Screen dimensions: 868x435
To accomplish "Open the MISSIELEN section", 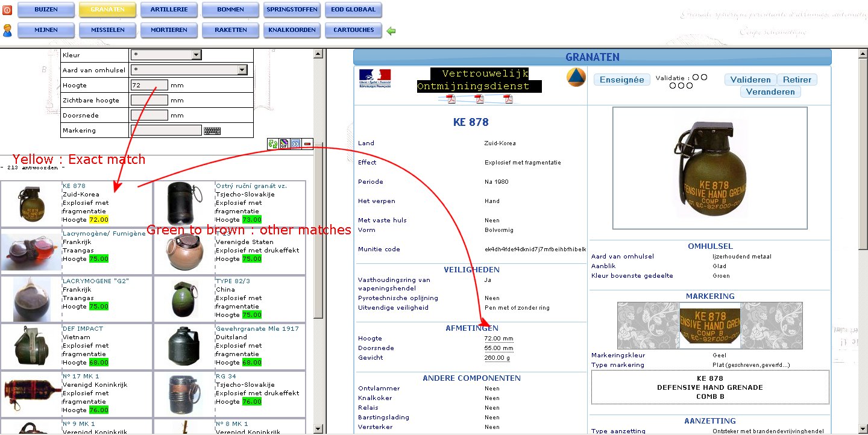I will [107, 30].
